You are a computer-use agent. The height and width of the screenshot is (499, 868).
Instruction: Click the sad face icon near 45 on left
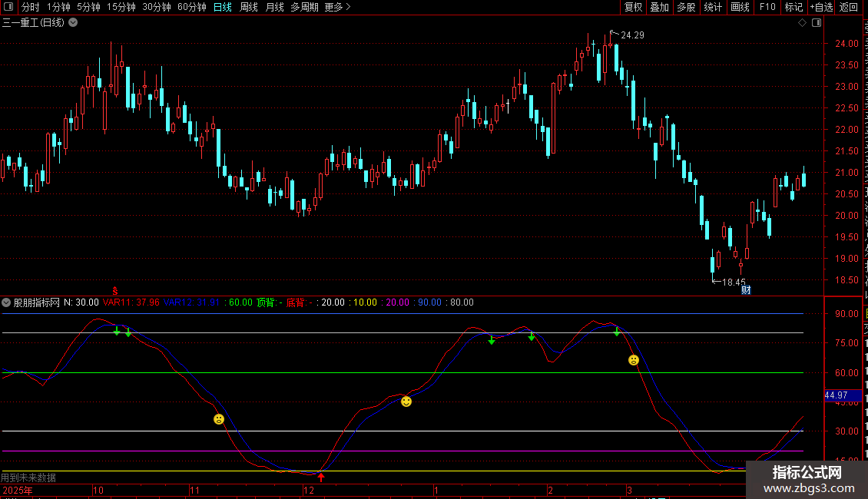[x=219, y=419]
